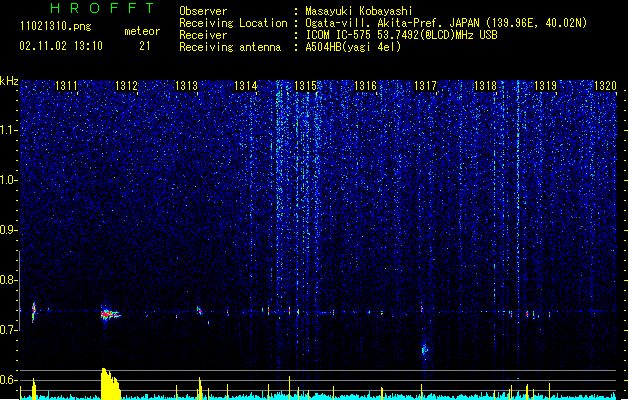Click the yellow intensity spike below 1313
The width and height of the screenshot is (629, 400).
200,388
